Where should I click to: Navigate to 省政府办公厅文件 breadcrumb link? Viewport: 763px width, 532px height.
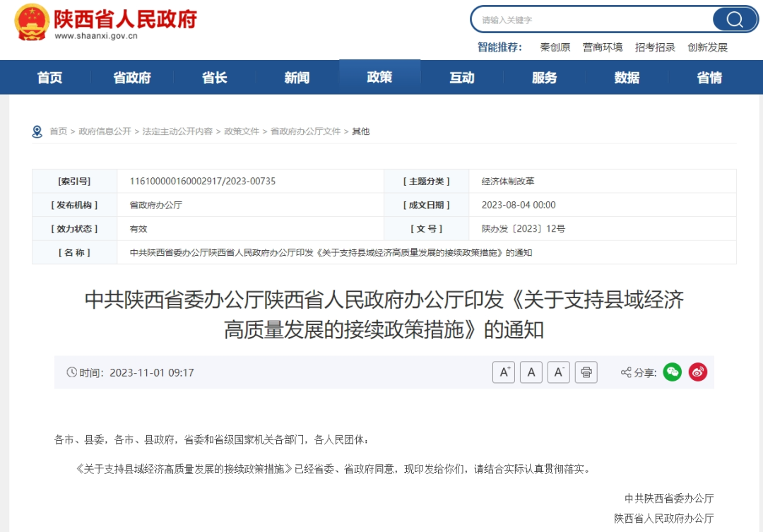click(305, 131)
